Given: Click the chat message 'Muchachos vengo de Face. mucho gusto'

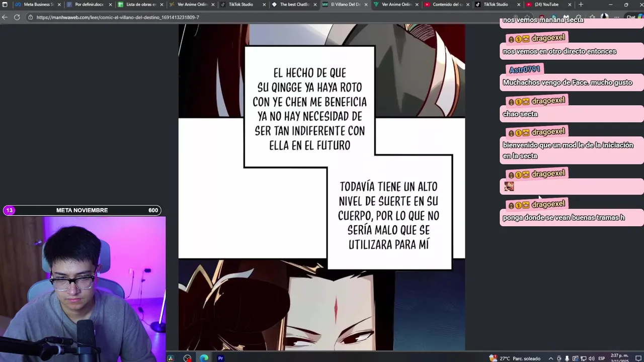Looking at the screenshot, I should [567, 82].
